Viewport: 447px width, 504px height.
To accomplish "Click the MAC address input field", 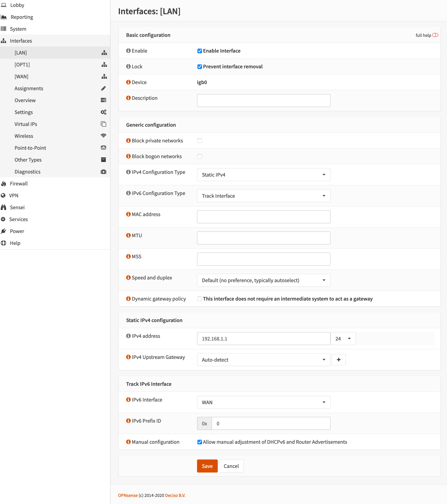I will click(x=264, y=217).
